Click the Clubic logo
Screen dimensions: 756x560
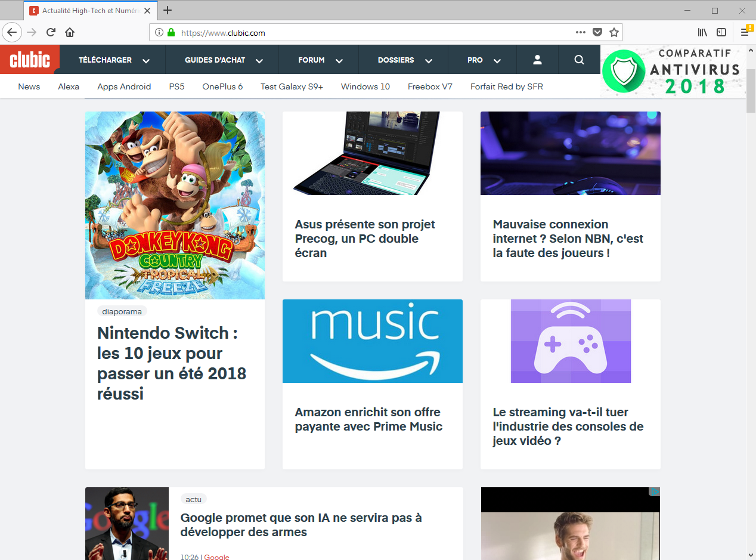tap(30, 59)
